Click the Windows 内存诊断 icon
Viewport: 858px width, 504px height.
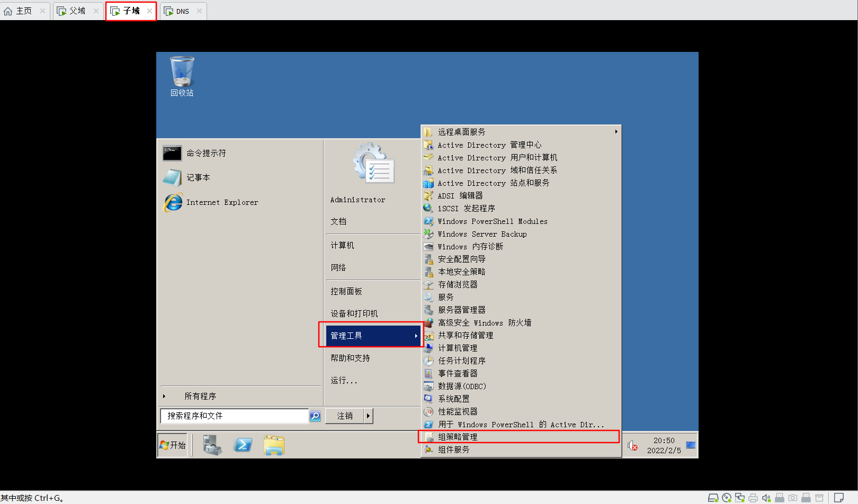point(428,247)
